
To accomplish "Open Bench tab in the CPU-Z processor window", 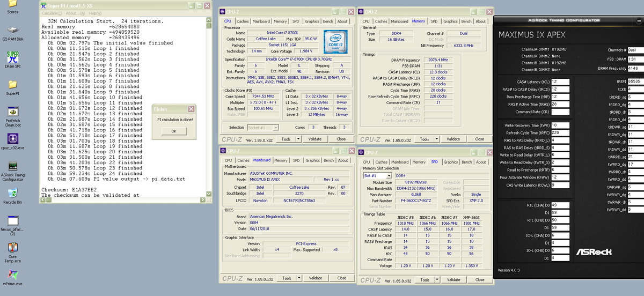I will pyautogui.click(x=327, y=21).
